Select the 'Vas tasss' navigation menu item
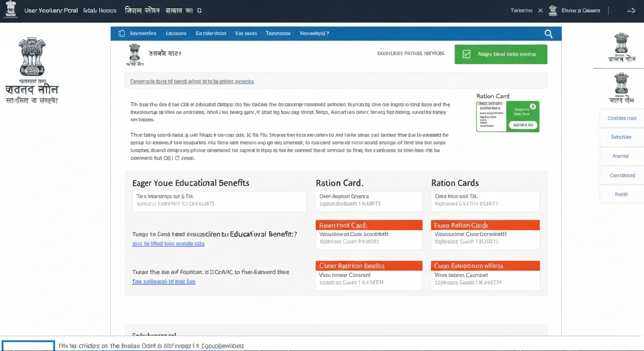Image resolution: width=644 pixels, height=351 pixels. (246, 33)
